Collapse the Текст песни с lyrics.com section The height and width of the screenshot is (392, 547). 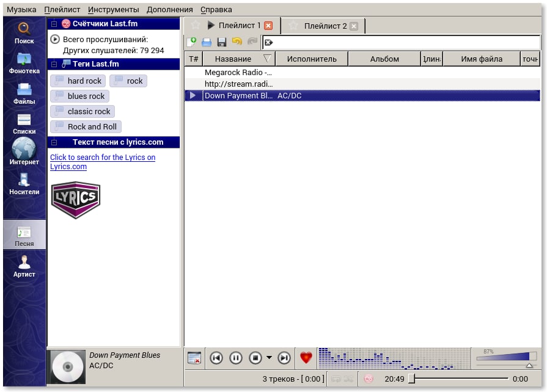pos(54,142)
